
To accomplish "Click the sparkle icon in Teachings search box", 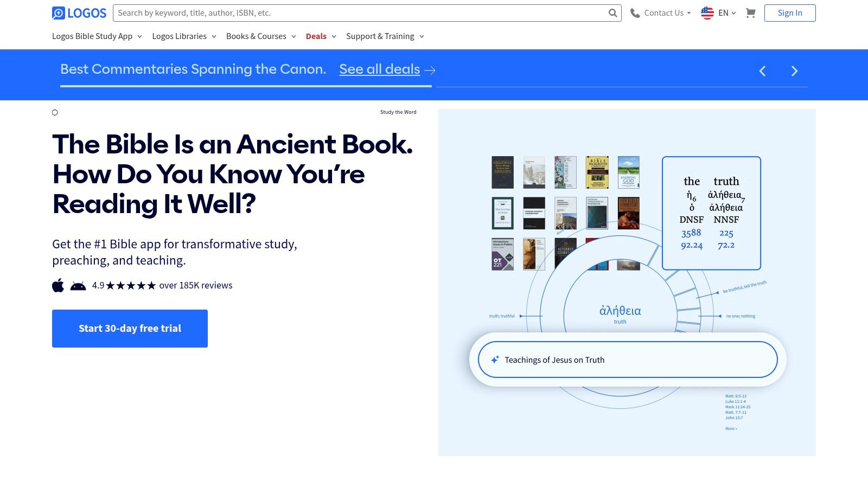I will (x=495, y=359).
